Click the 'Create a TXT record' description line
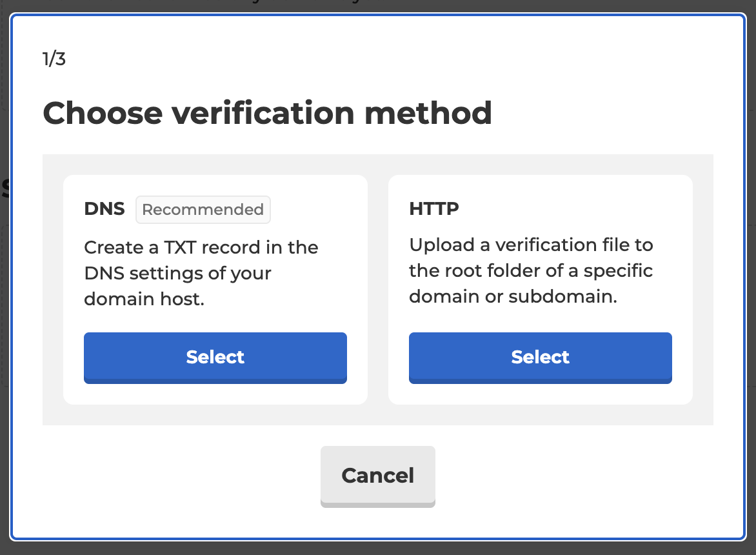This screenshot has height=555, width=756. click(x=201, y=247)
